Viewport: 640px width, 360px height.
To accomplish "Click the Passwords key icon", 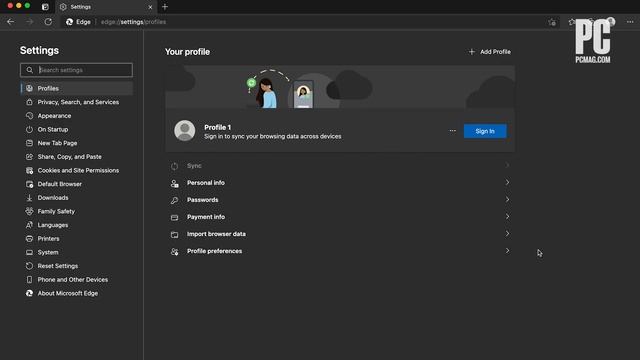I will [174, 200].
